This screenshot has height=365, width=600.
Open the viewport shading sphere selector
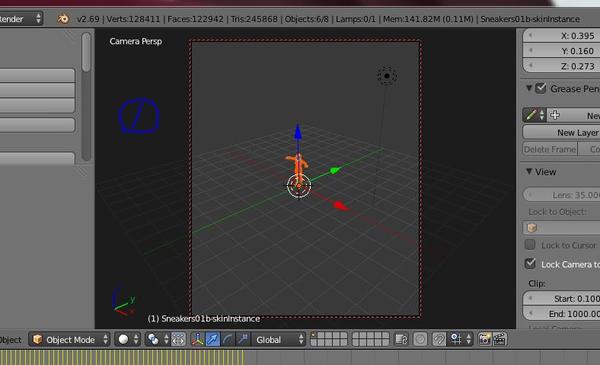(128, 339)
